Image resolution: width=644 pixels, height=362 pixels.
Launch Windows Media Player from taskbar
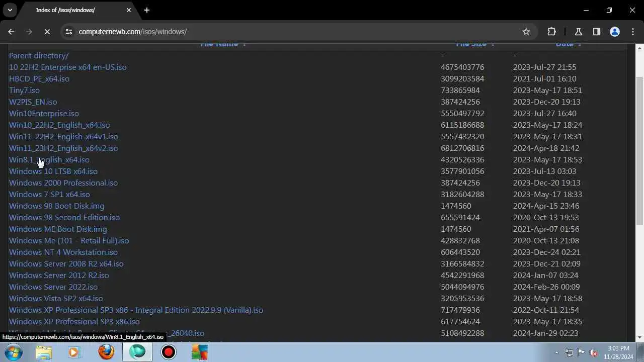pos(74,352)
